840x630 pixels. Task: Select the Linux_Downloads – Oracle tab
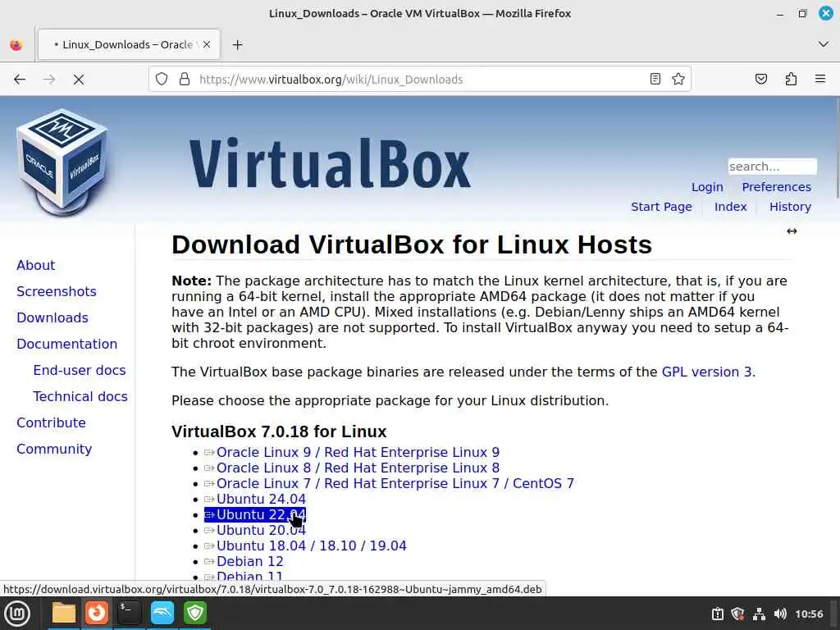point(127,44)
